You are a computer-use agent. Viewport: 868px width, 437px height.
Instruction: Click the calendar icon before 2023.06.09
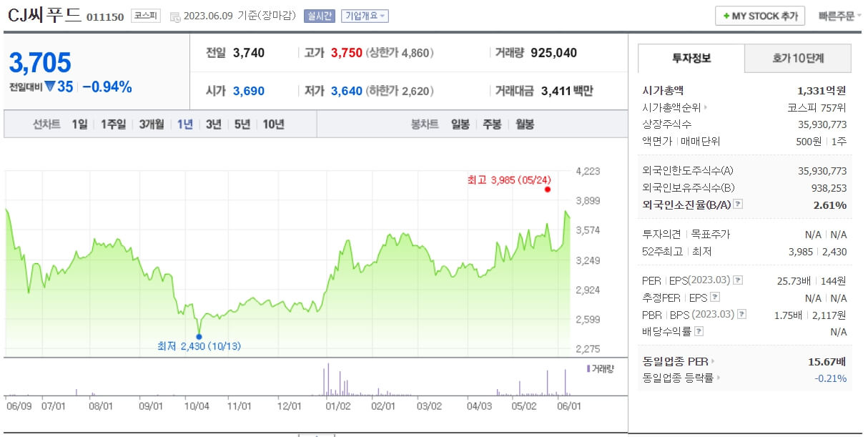[175, 16]
